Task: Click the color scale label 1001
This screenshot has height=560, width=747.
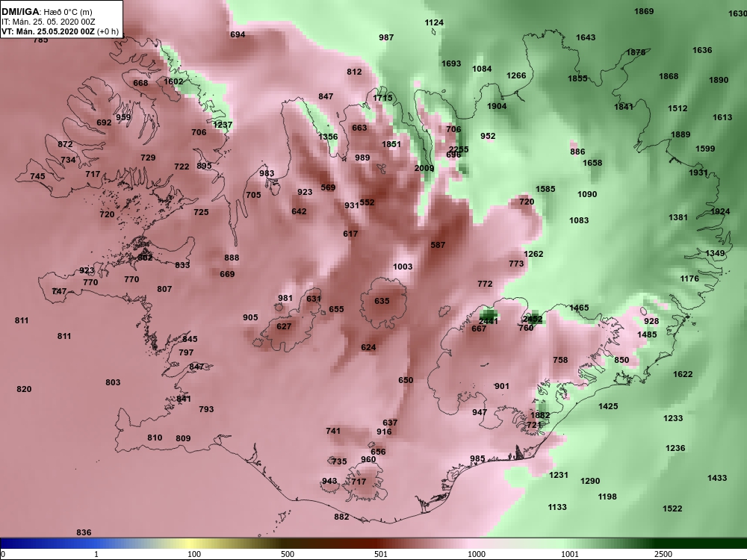Action: click(570, 554)
